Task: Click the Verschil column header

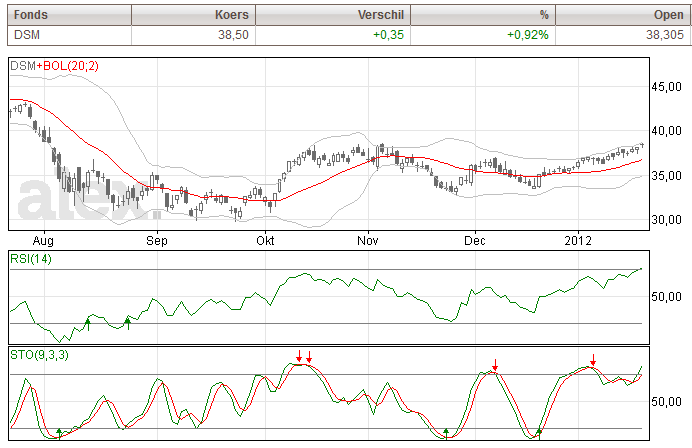Action: click(333, 15)
